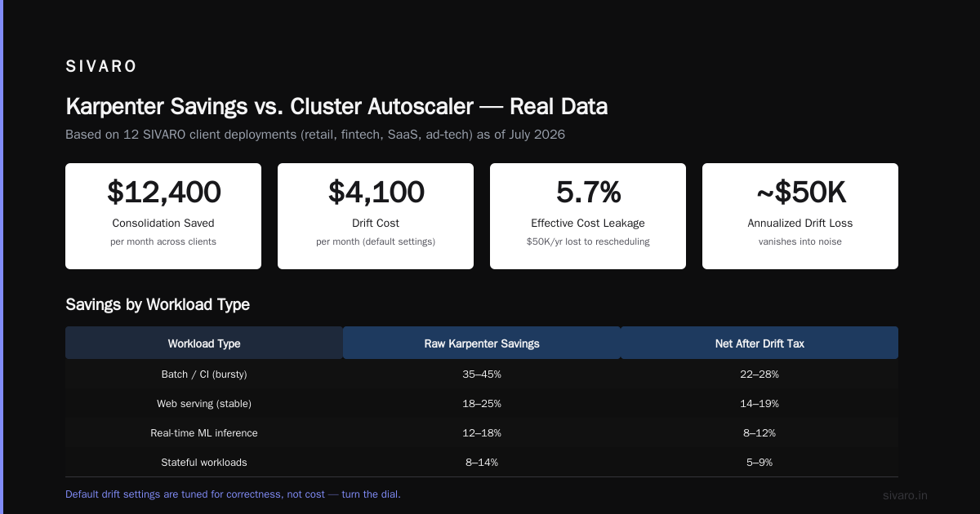The image size is (980, 514).
Task: Click the 5.7% Effective Cost Leakage card
Action: pos(588,216)
